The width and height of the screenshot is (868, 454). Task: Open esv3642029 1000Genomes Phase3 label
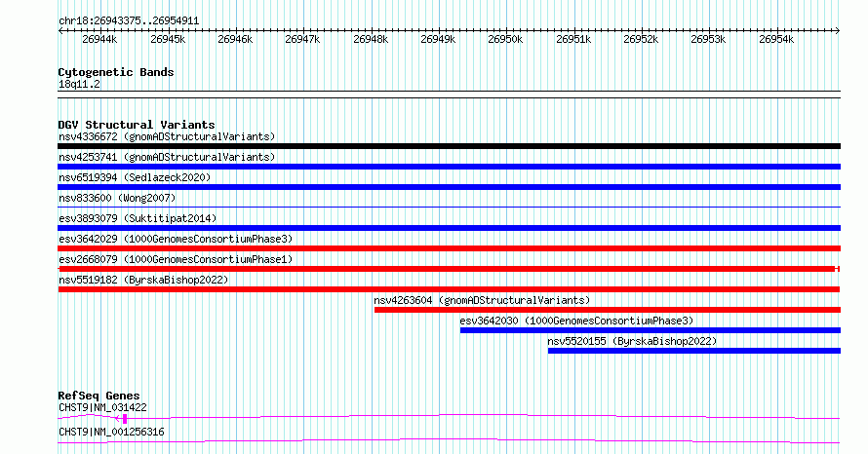pyautogui.click(x=176, y=239)
